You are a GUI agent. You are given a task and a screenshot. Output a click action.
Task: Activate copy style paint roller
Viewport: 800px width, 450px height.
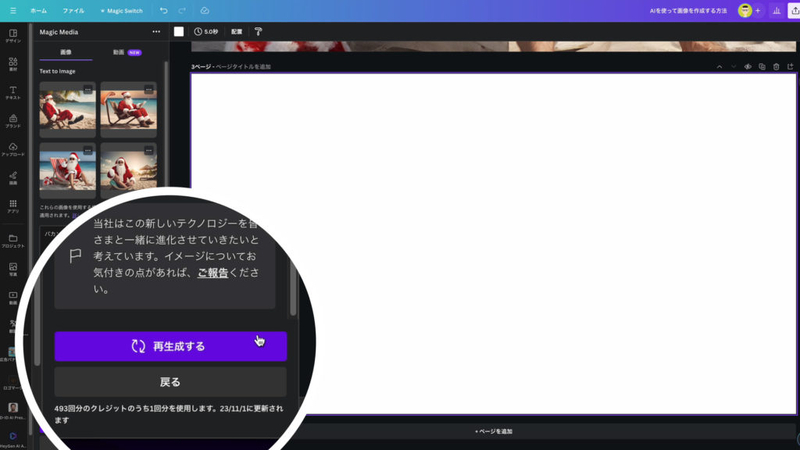pyautogui.click(x=258, y=32)
